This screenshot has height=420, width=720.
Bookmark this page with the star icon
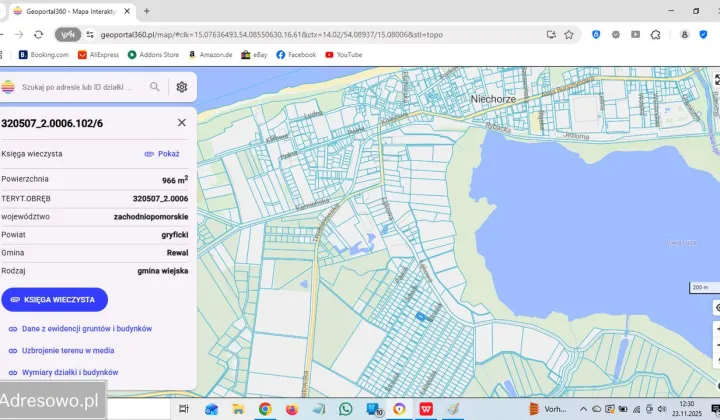569,34
